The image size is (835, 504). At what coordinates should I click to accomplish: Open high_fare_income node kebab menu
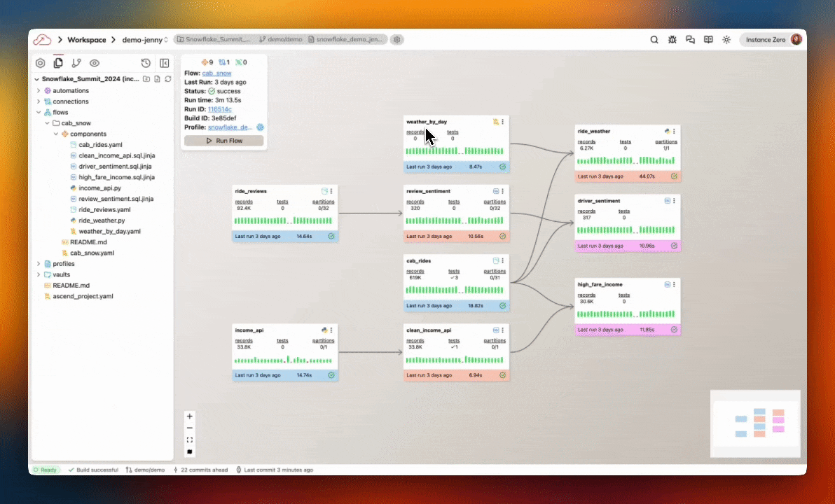674,285
